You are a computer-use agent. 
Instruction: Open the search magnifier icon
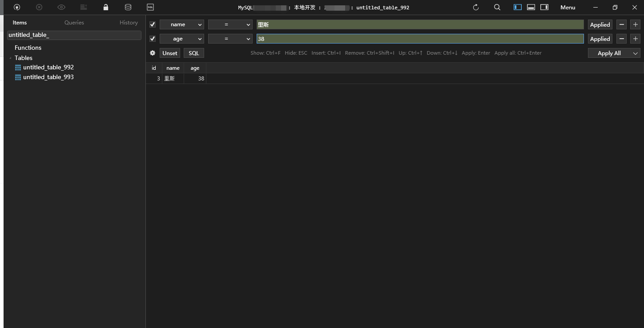pyautogui.click(x=497, y=7)
